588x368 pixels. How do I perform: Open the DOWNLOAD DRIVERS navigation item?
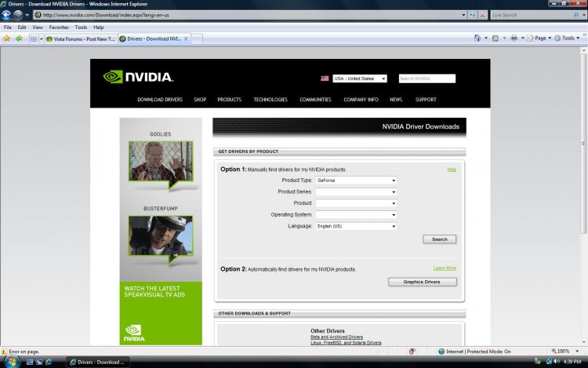160,100
